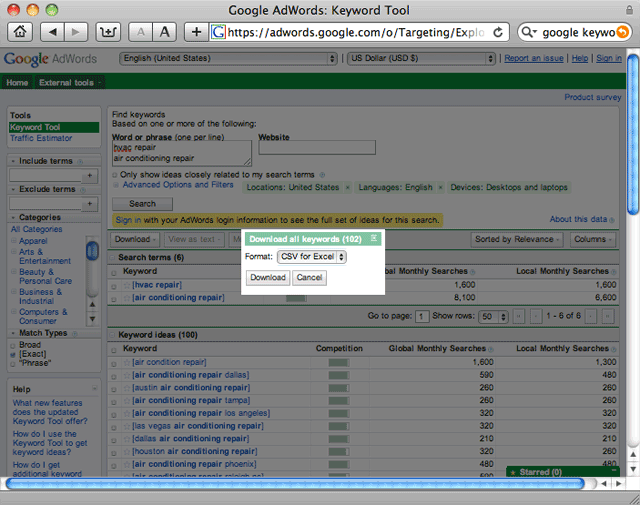Image resolution: width=640 pixels, height=505 pixels.
Task: Star the [hvac repair] keyword
Action: pyautogui.click(x=127, y=285)
